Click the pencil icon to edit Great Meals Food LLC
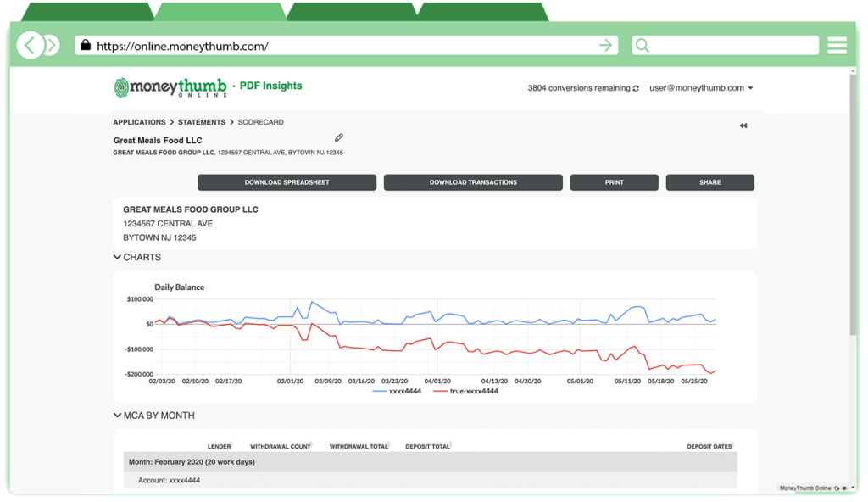868x502 pixels. (339, 137)
